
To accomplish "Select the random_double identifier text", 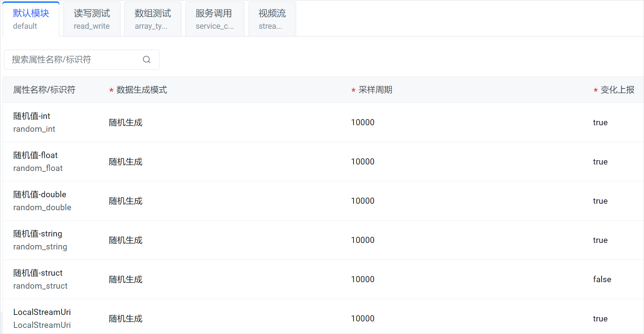I will pos(42,207).
